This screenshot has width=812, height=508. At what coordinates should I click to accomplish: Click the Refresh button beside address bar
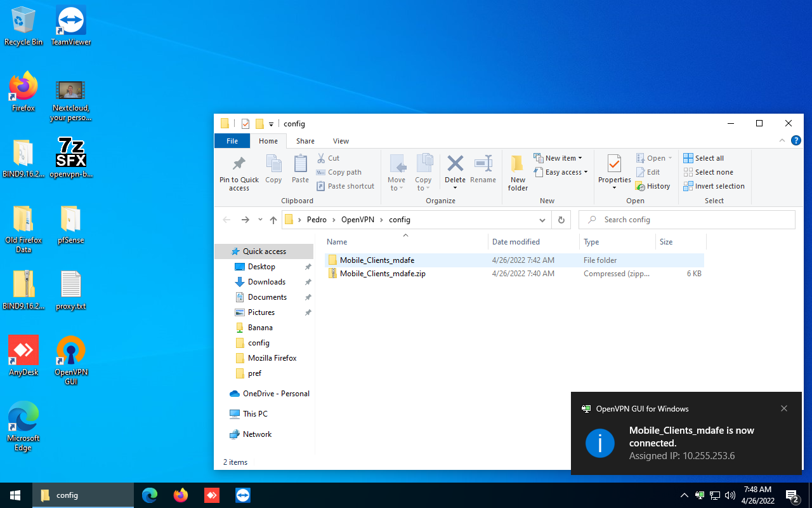[561, 220]
